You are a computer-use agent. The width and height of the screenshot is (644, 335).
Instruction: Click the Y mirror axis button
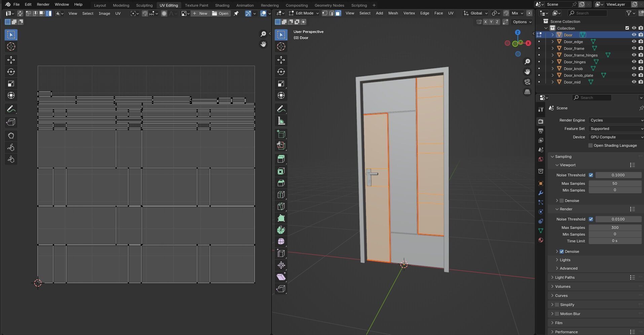tap(491, 22)
